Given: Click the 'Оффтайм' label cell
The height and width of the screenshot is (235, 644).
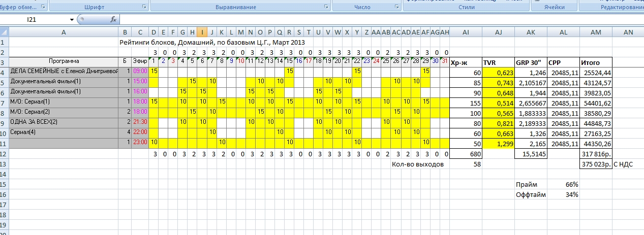Looking at the screenshot, I should point(531,194).
